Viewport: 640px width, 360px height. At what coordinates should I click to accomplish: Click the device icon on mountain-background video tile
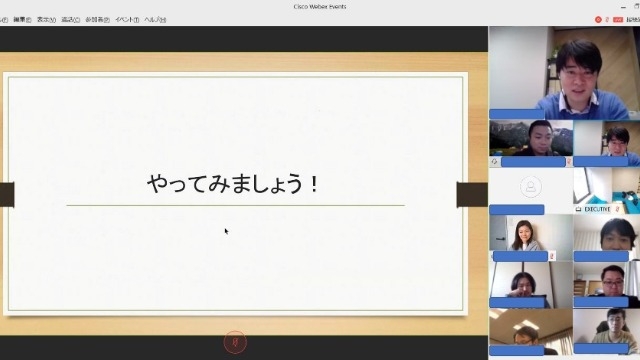(x=494, y=162)
